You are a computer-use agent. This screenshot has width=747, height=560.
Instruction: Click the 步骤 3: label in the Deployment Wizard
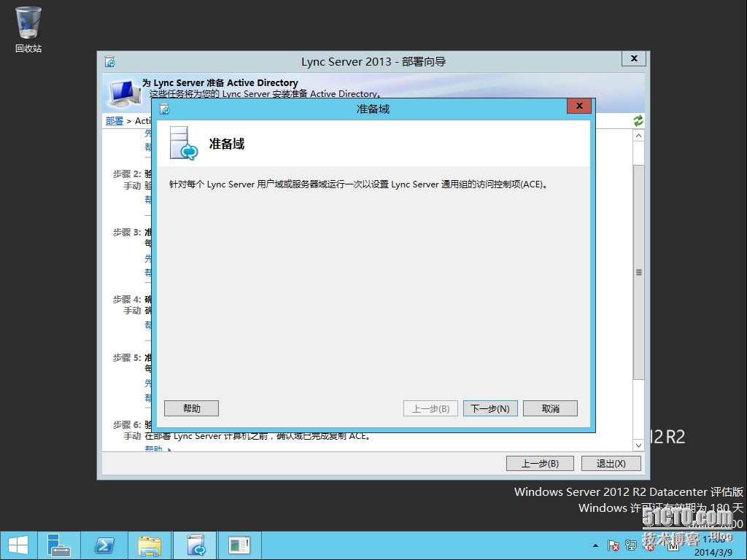(127, 233)
